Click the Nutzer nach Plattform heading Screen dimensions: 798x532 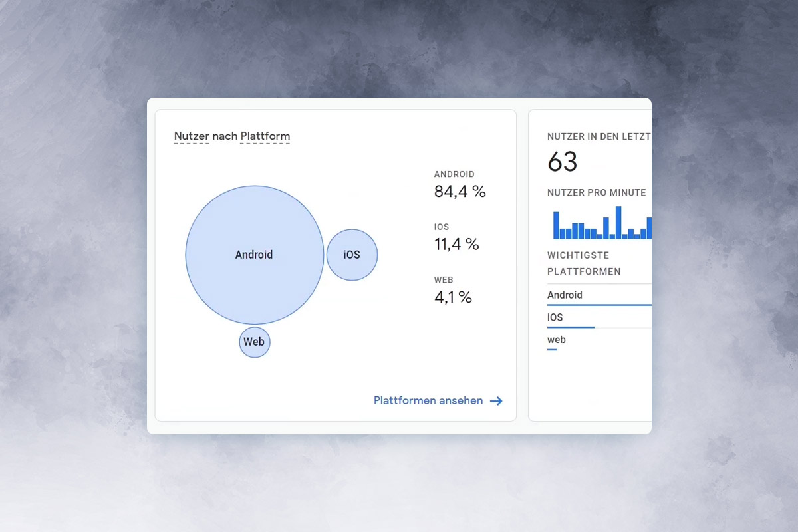pyautogui.click(x=232, y=136)
